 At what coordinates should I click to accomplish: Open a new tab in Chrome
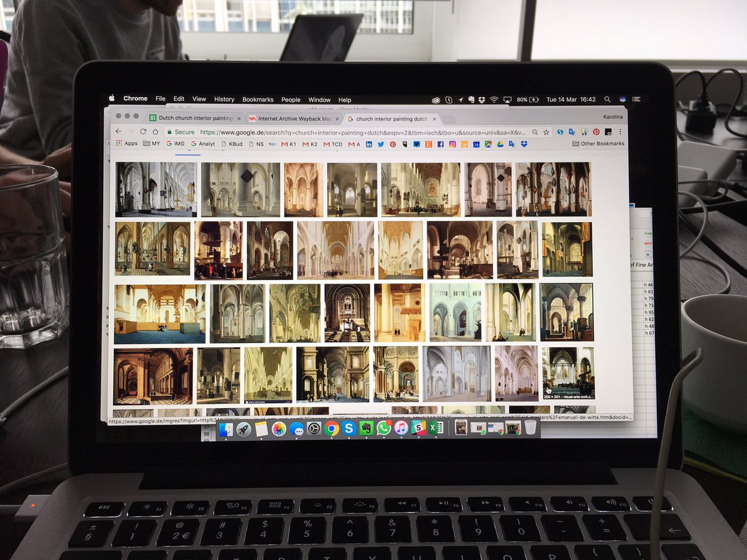448,119
